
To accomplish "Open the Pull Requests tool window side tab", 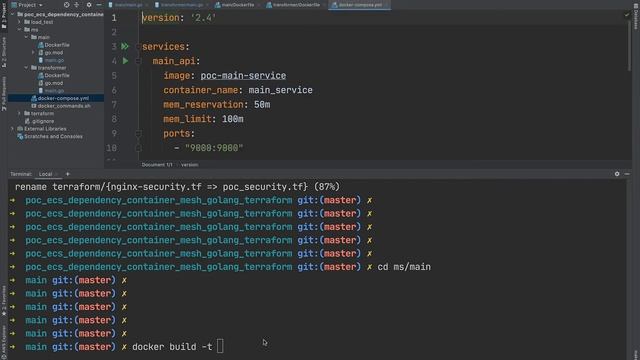I will 4,94.
